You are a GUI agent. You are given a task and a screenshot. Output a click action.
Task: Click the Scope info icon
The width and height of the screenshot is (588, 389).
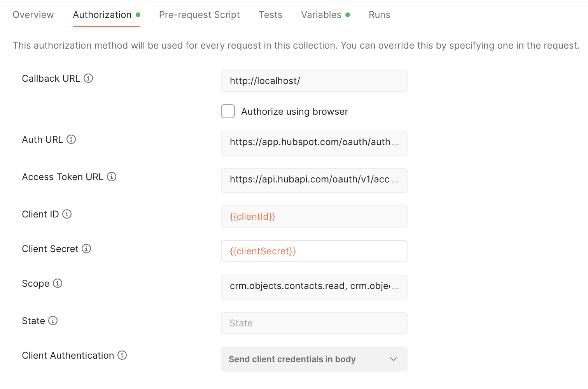[x=58, y=283]
